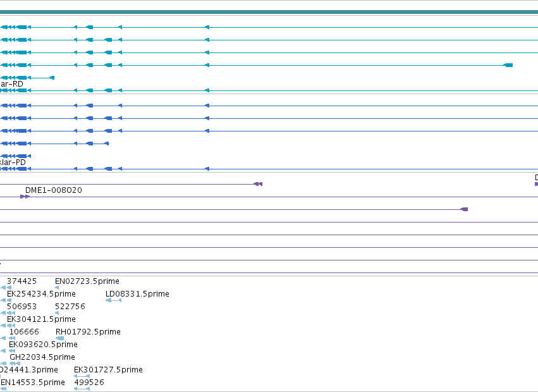Select the GH22034.5prime label
This screenshot has width=538, height=392.
(42, 357)
